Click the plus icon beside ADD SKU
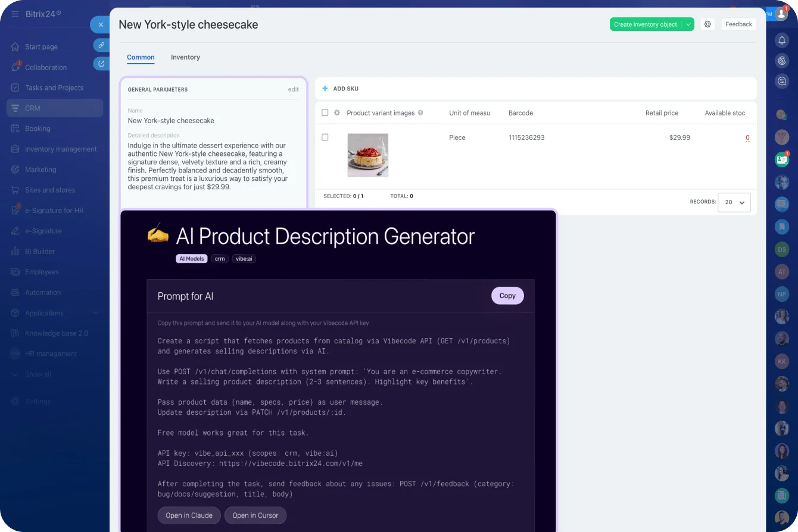Image resolution: width=798 pixels, height=532 pixels. tap(325, 89)
